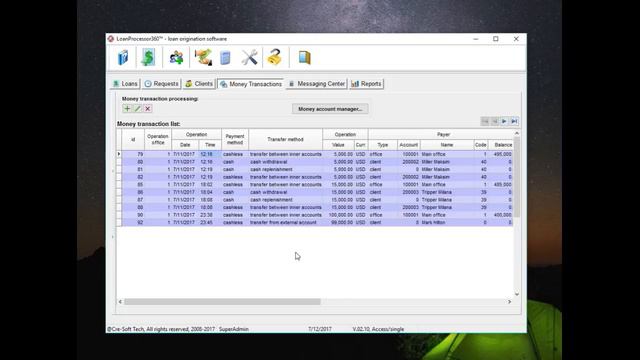This screenshot has height=360, width=640.
Task: Select transaction id 80 cell
Action: (133, 162)
